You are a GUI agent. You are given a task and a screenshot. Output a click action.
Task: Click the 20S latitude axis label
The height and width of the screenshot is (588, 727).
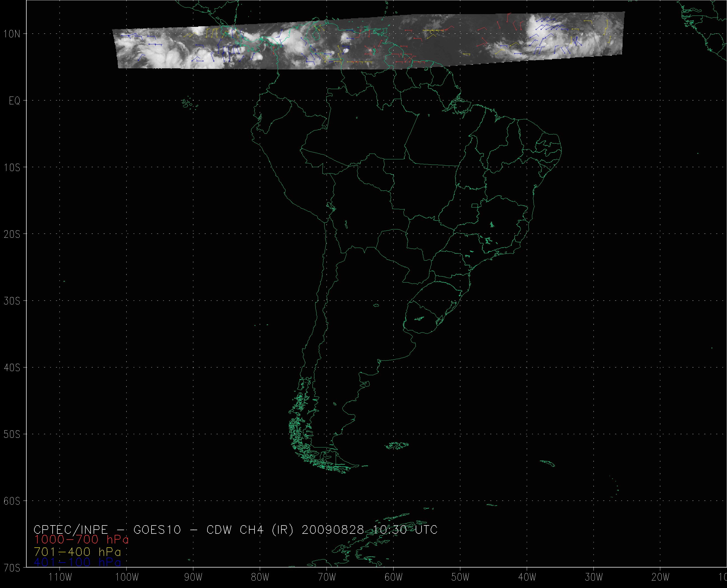pyautogui.click(x=12, y=234)
